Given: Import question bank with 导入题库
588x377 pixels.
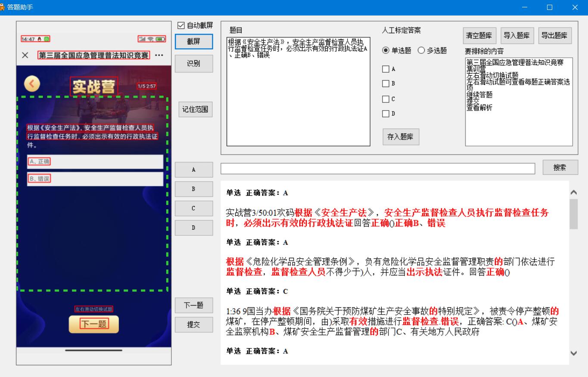Looking at the screenshot, I should coord(517,36).
